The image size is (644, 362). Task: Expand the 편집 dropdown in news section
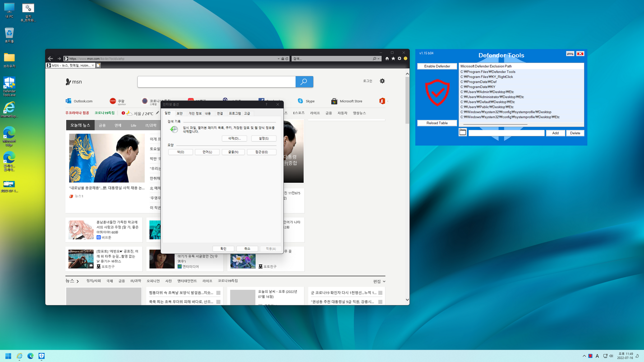[x=379, y=282]
